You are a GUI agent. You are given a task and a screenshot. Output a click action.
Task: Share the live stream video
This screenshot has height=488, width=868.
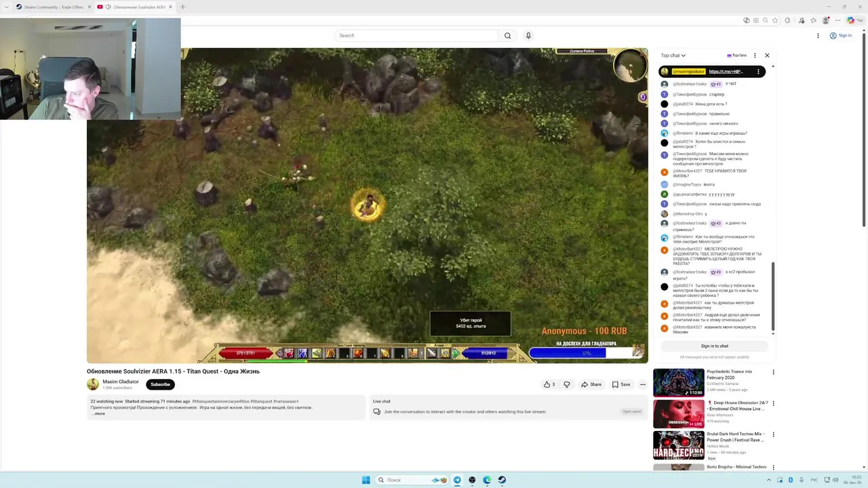[591, 384]
